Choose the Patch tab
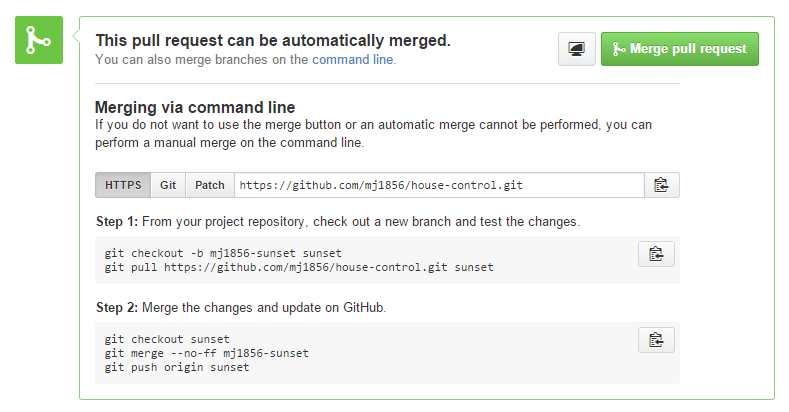Screen dimensions: 789x412 (x=209, y=185)
